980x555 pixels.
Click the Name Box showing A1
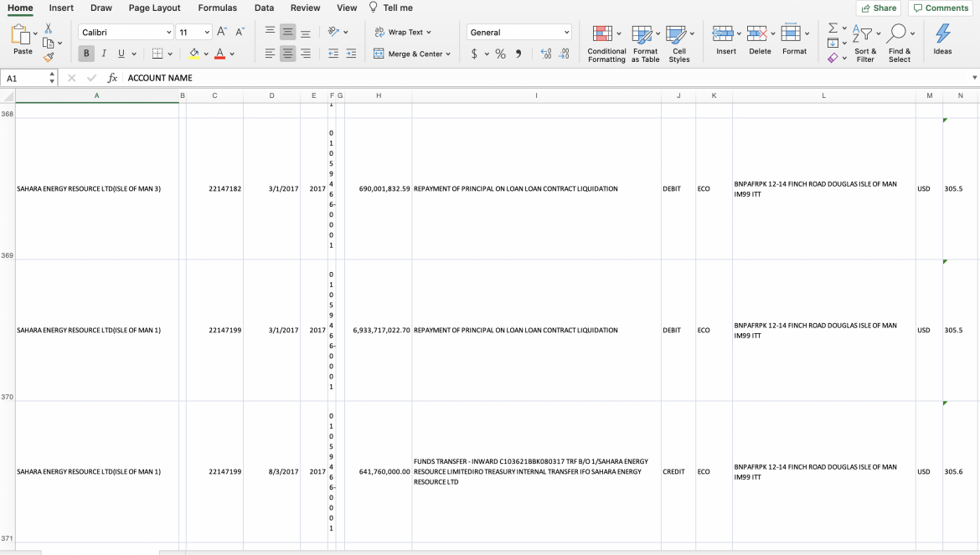click(x=25, y=78)
